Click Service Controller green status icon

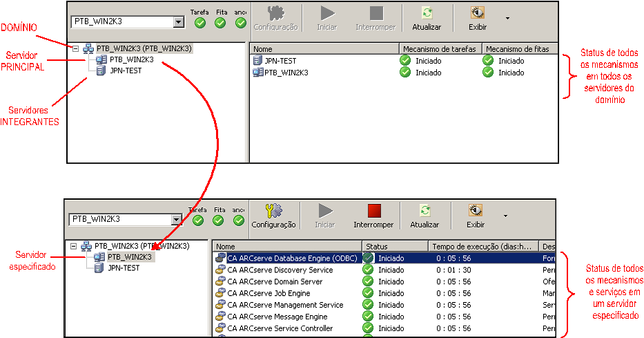coord(368,328)
